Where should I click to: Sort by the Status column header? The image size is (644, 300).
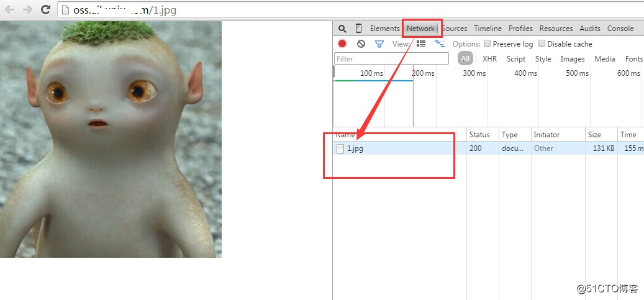tap(483, 134)
